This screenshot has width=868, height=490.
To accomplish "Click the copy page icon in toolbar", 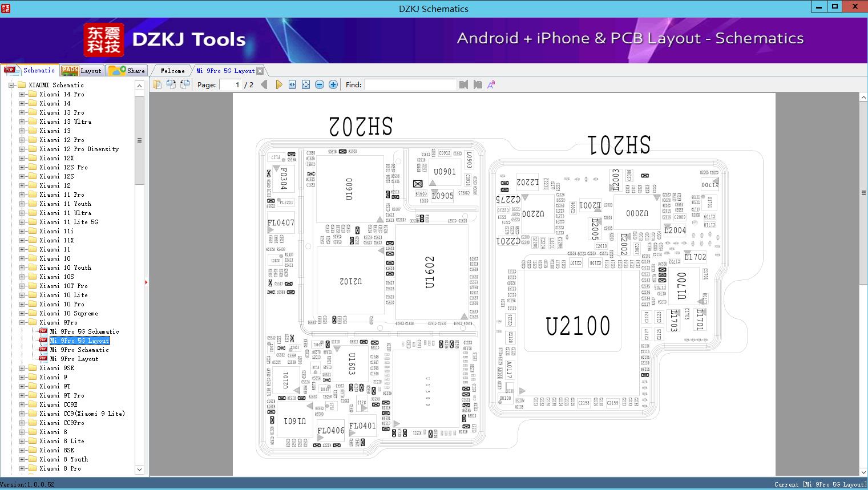I will pos(158,84).
